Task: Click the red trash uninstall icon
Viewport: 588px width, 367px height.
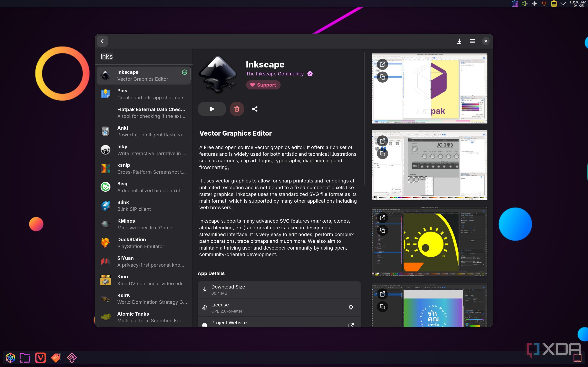Action: click(x=237, y=109)
